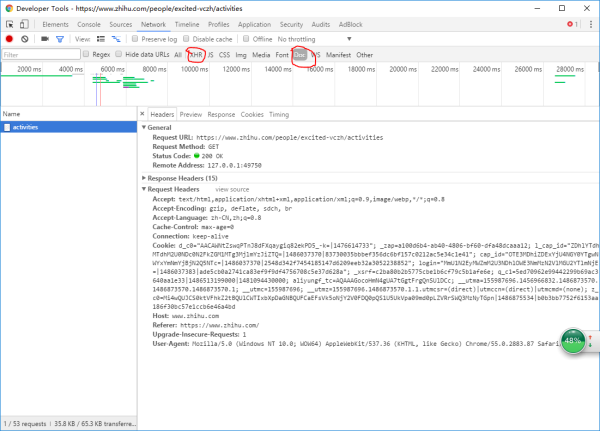
Task: Click the record network log button
Action: coord(9,39)
